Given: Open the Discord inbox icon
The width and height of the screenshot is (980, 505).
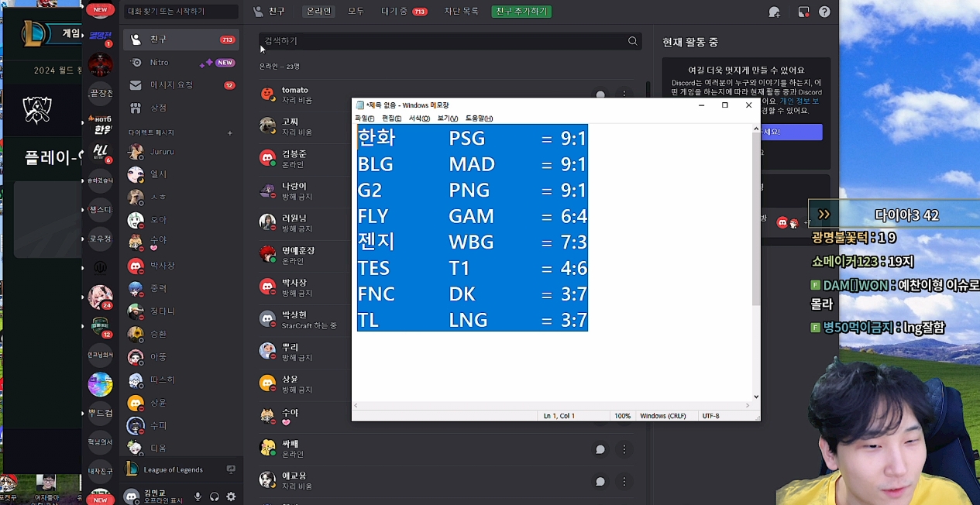Looking at the screenshot, I should point(803,12).
